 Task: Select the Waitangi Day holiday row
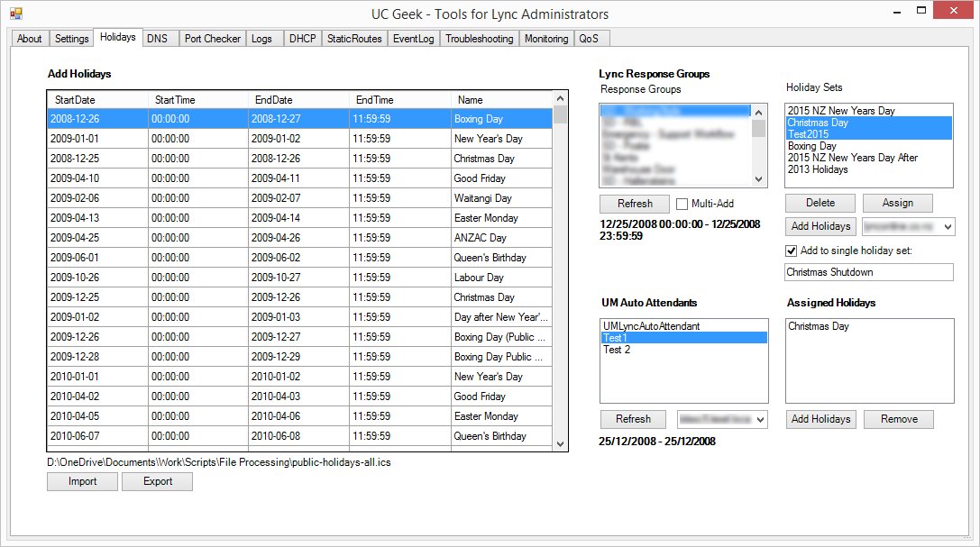[300, 198]
